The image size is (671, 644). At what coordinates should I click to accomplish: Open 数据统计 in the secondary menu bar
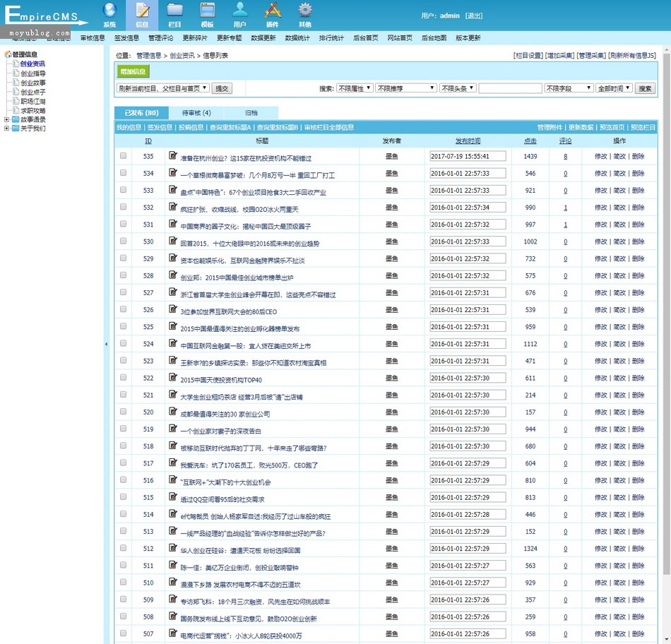pyautogui.click(x=297, y=38)
